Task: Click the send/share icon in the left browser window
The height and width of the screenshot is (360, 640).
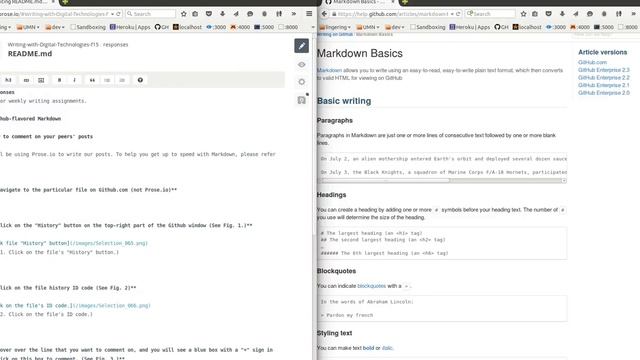Action: 236,14
